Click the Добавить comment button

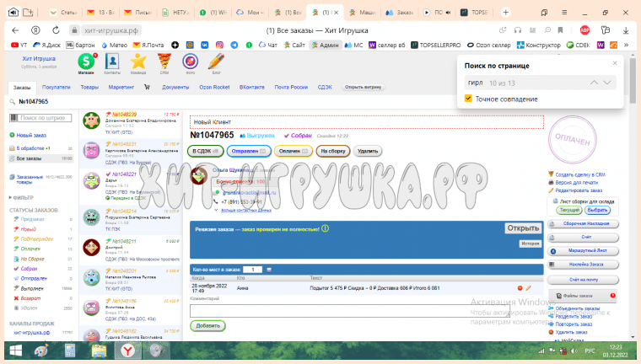coord(207,325)
